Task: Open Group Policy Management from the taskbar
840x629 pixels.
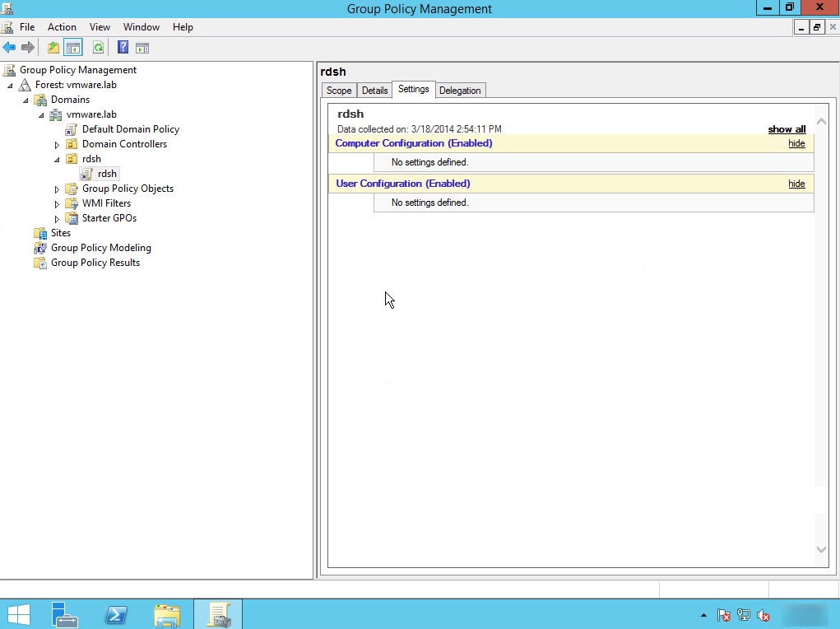Action: pos(218,614)
